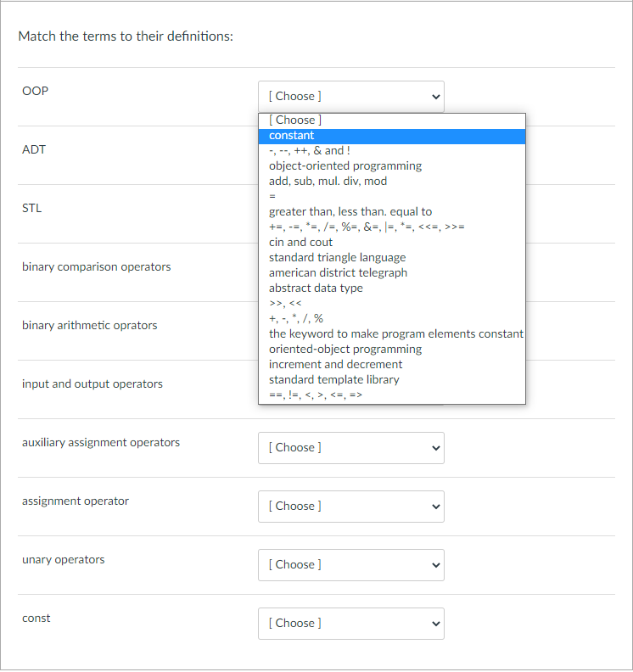Screen dimensions: 633x672
Task: Open the OOP answer dropdown
Action: pyautogui.click(x=350, y=97)
